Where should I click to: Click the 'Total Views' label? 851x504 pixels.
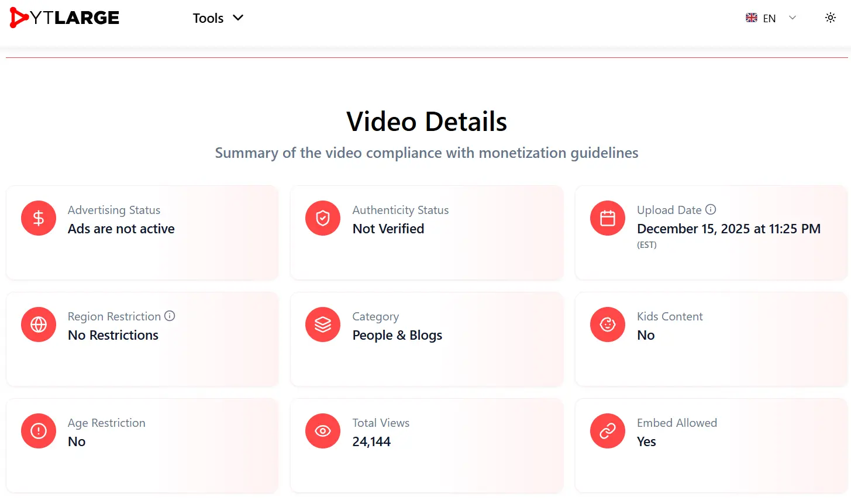(381, 423)
